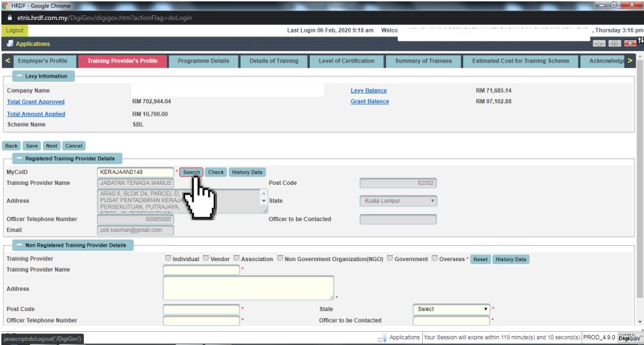
Task: Click the DigiGov logo in the bottom corner
Action: pos(629,337)
